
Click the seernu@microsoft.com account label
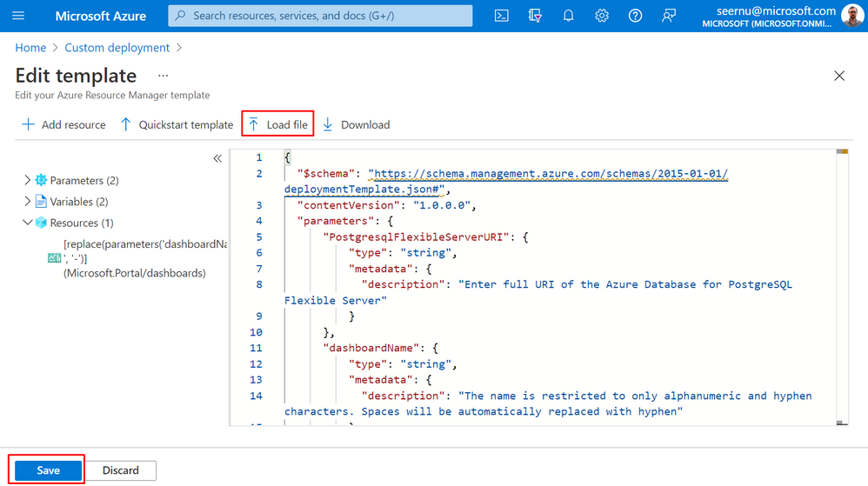[x=776, y=11]
